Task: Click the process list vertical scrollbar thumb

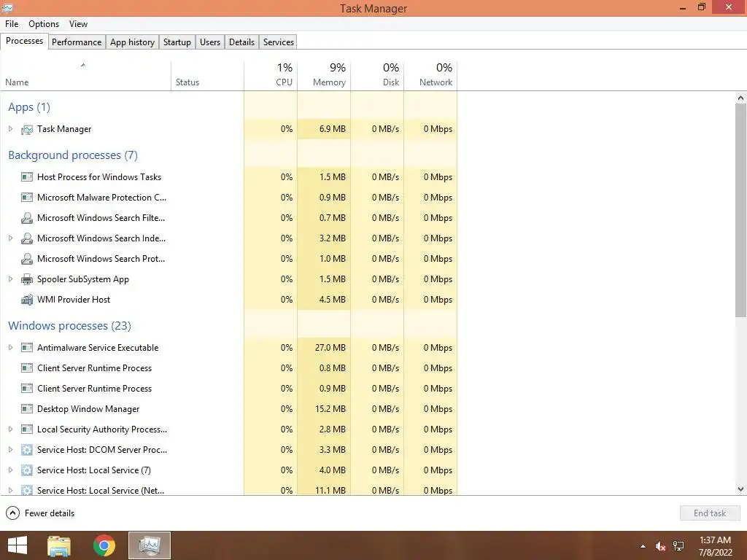Action: pyautogui.click(x=740, y=209)
